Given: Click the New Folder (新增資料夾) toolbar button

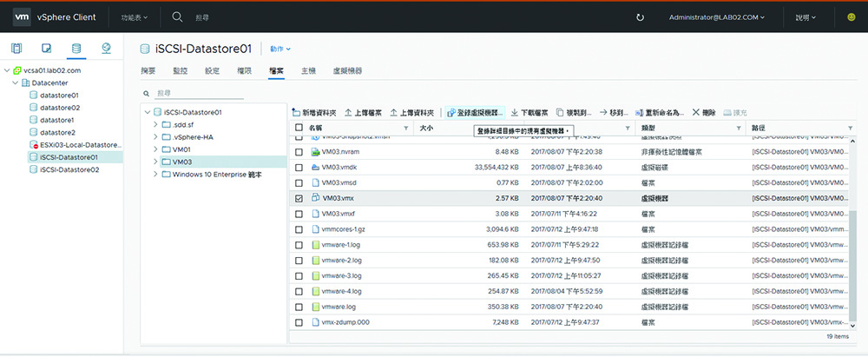Looking at the screenshot, I should point(314,113).
